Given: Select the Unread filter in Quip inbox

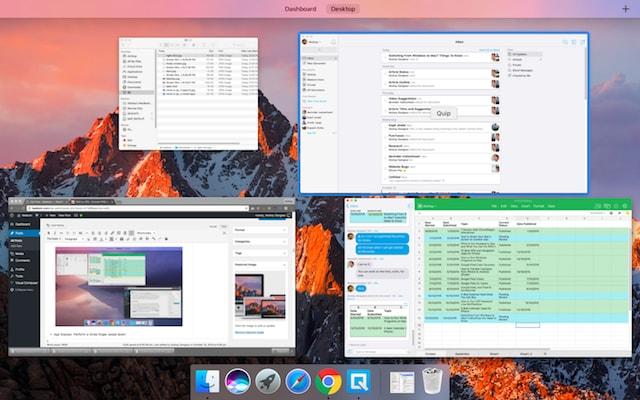Looking at the screenshot, I should pyautogui.click(x=525, y=60).
